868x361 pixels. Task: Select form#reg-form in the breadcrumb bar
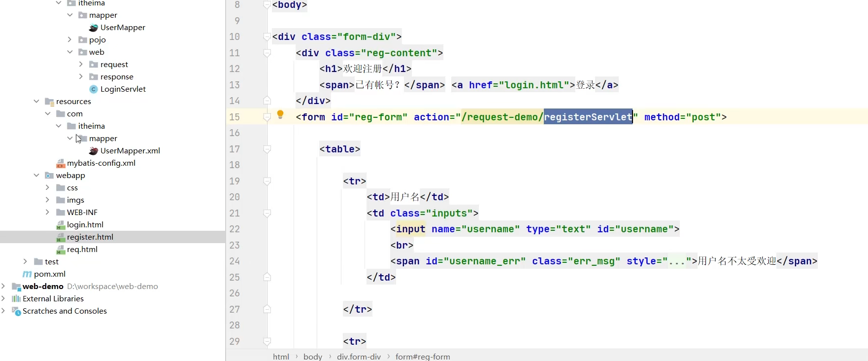(423, 357)
